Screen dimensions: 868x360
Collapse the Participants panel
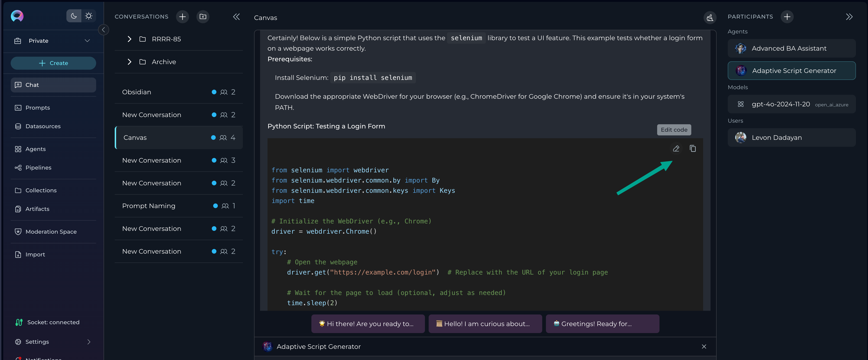849,16
